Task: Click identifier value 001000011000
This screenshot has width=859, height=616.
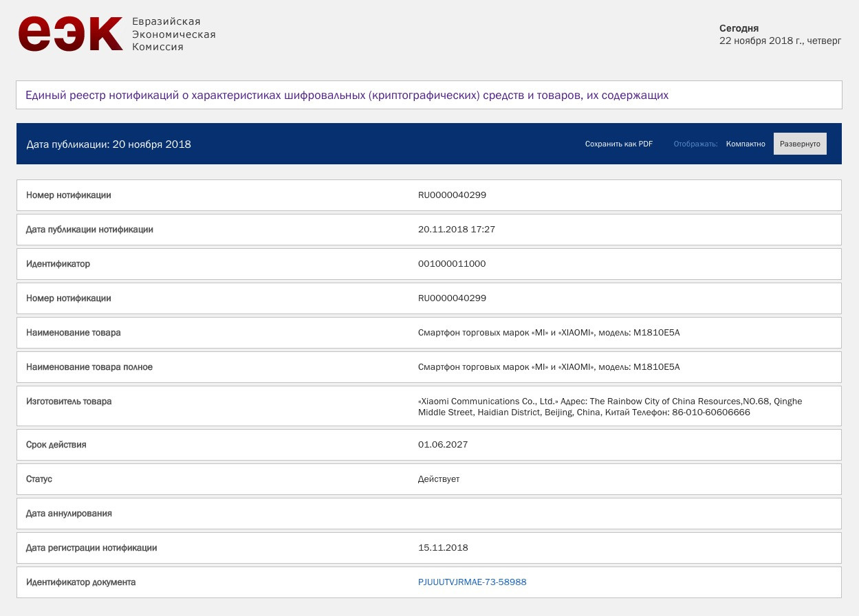Action: pos(452,264)
